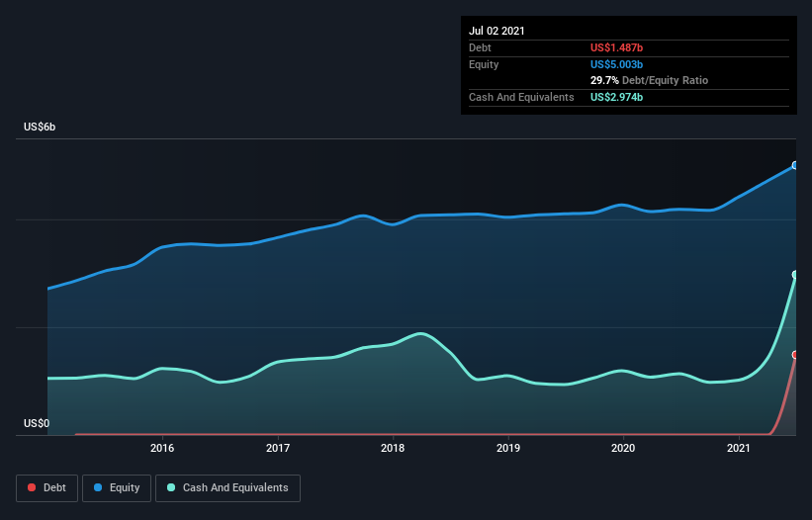This screenshot has height=520, width=812.
Task: Click the red Debt endpoint marker
Action: coord(795,354)
